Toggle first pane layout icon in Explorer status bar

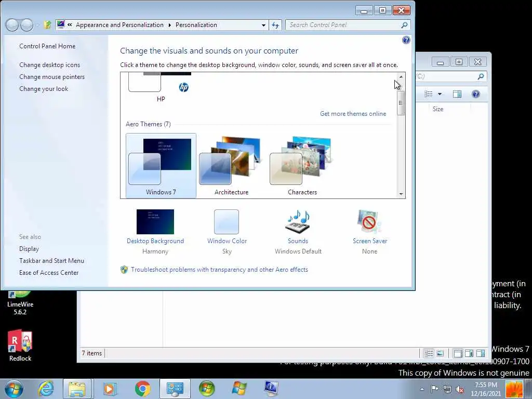[x=458, y=353]
